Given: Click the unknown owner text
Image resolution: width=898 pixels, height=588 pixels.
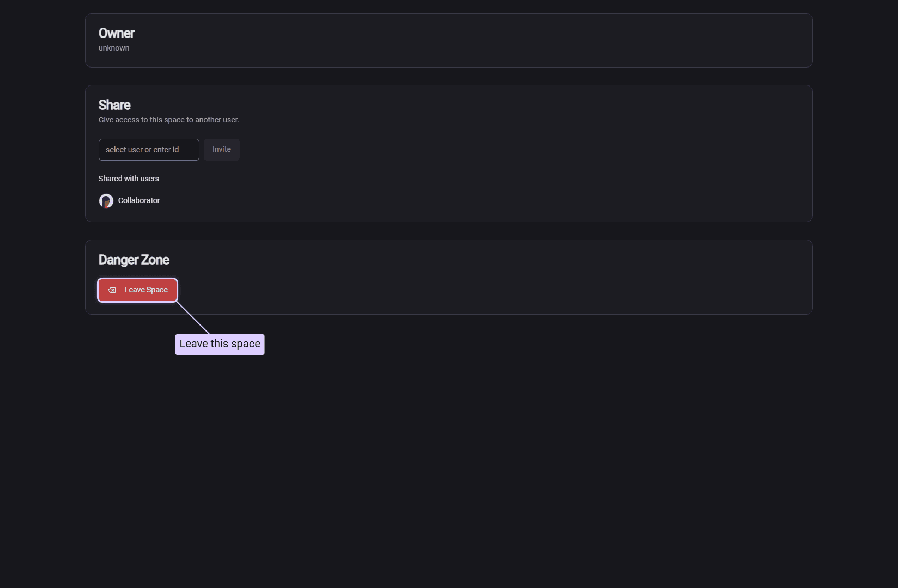Looking at the screenshot, I should (114, 48).
